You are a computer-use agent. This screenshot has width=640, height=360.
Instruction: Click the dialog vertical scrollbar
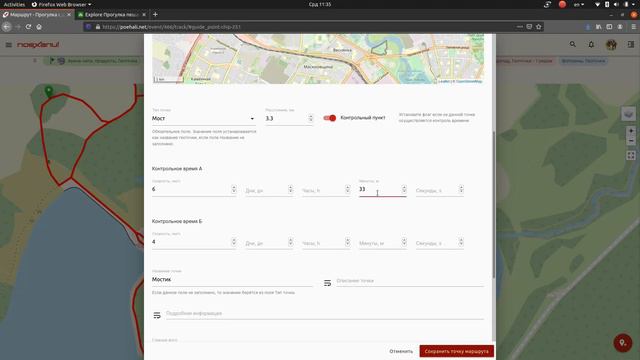(493, 204)
